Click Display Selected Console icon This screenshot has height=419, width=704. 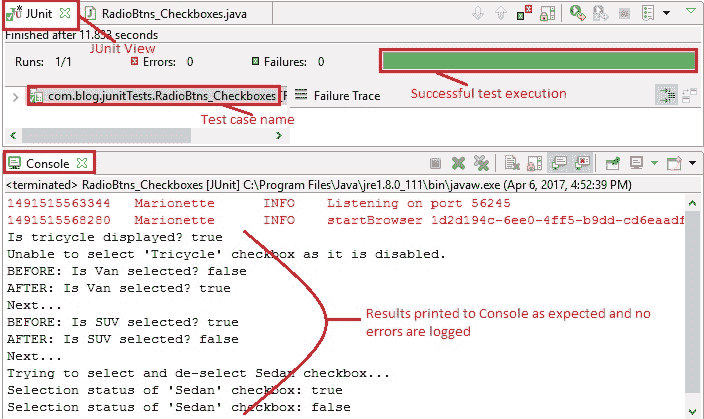pyautogui.click(x=636, y=163)
